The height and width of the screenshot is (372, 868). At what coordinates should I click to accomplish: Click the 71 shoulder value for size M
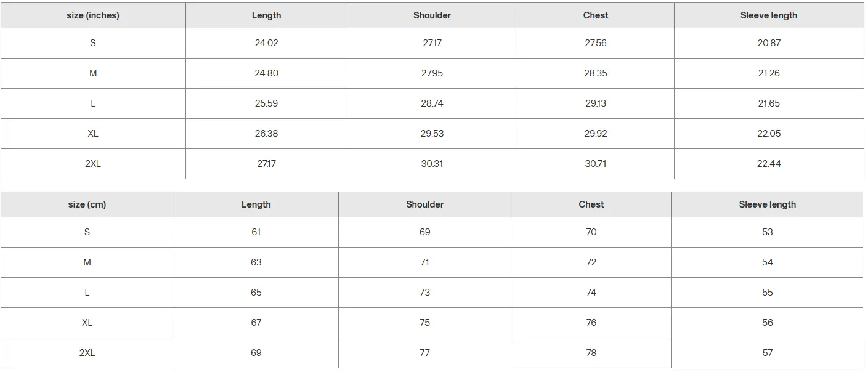pyautogui.click(x=424, y=262)
